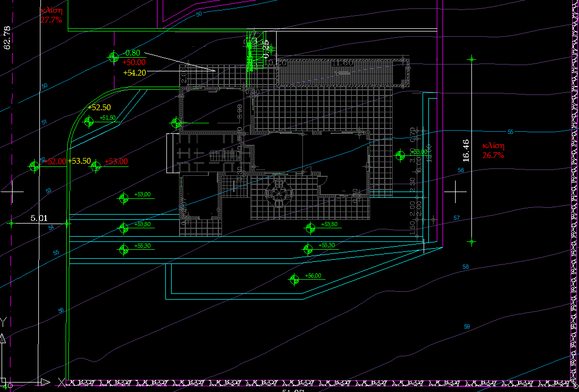Viewport: 579px width, 392px height.
Task: Select the survey marker symbol beside '+51,50'
Action: [89, 121]
